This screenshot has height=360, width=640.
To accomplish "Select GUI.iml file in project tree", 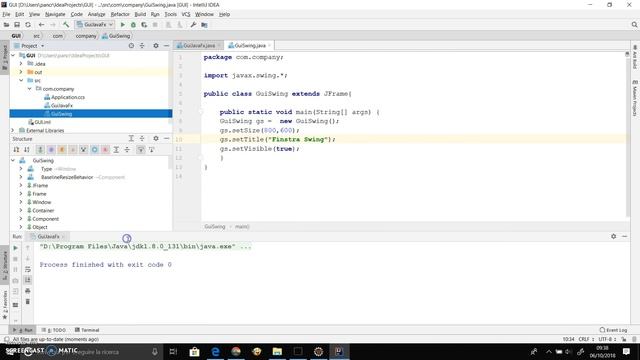I will tap(40, 122).
